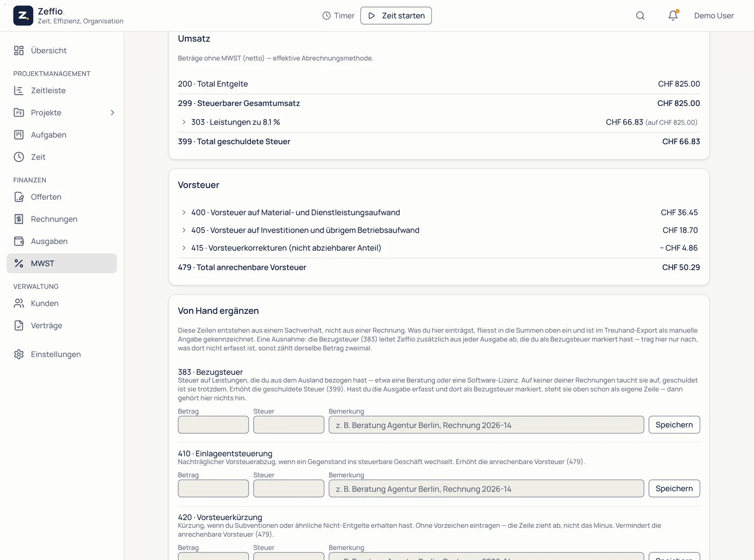Click the Zeit clock icon in sidebar
This screenshot has height=560, width=754.
(19, 157)
